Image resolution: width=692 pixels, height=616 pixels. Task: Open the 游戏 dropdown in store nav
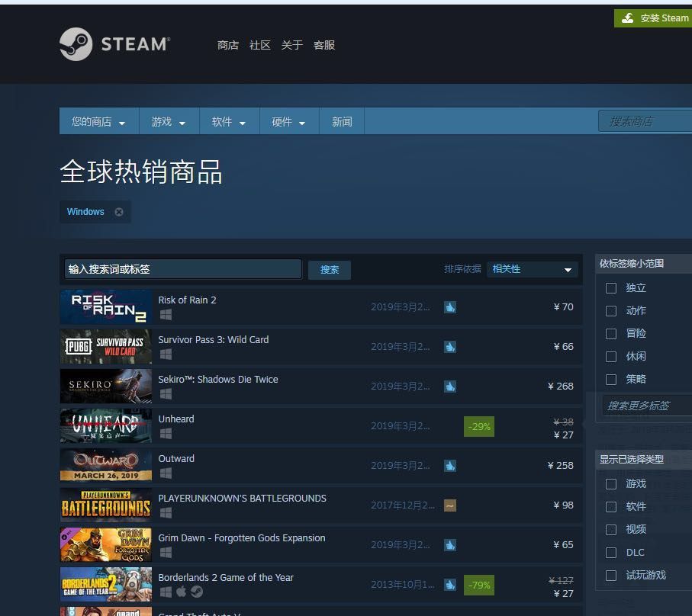[169, 121]
